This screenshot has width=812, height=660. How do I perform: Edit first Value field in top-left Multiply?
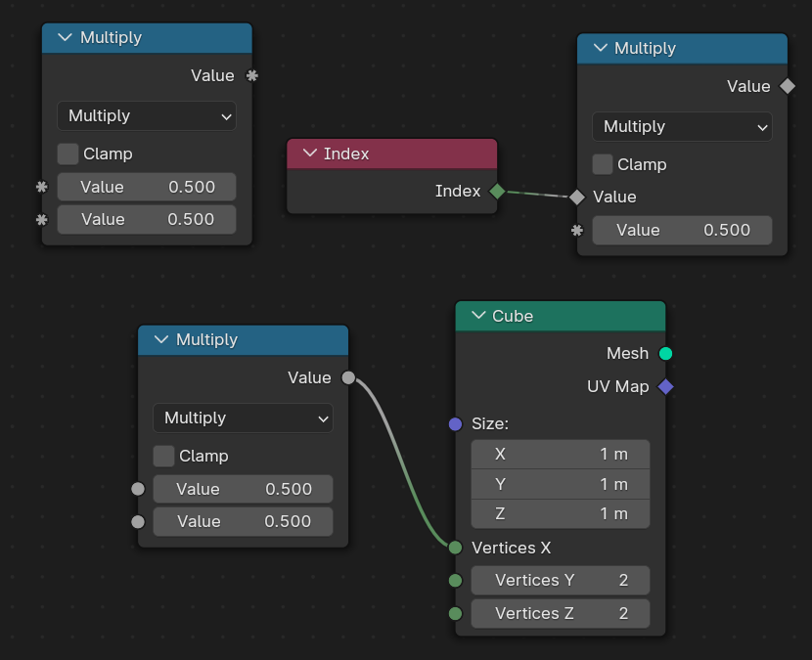[147, 187]
